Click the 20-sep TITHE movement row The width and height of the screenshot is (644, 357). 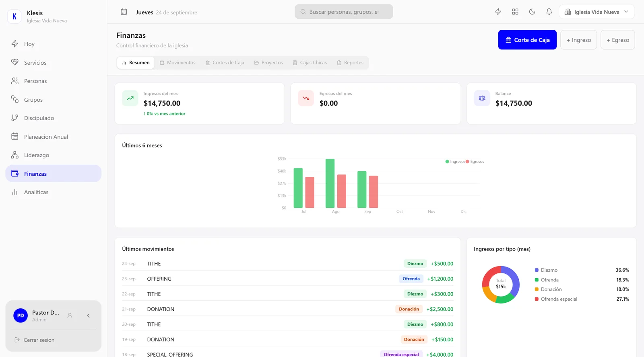pos(288,324)
